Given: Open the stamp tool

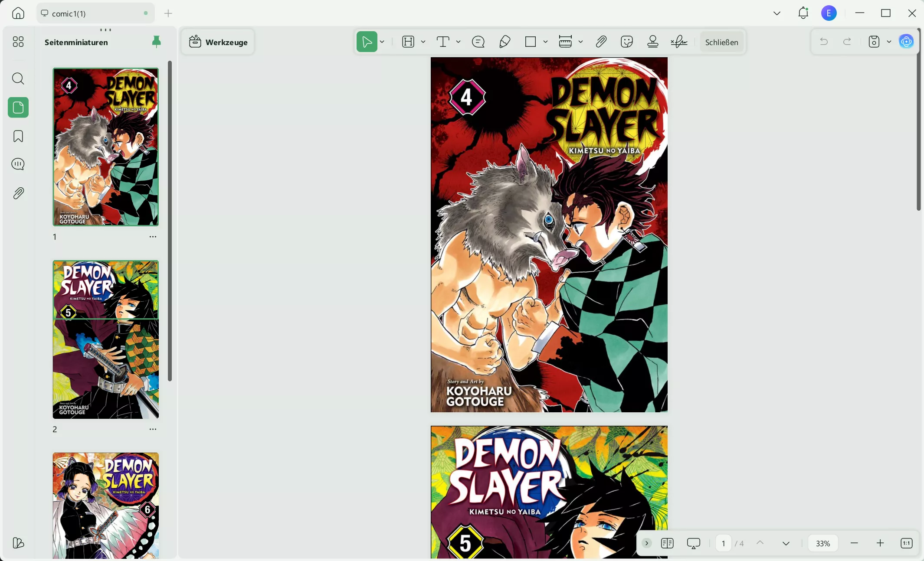Looking at the screenshot, I should (x=653, y=42).
